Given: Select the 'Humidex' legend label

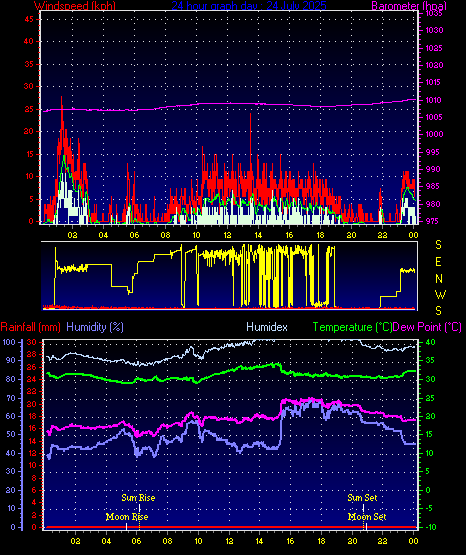Looking at the screenshot, I should pyautogui.click(x=267, y=327).
